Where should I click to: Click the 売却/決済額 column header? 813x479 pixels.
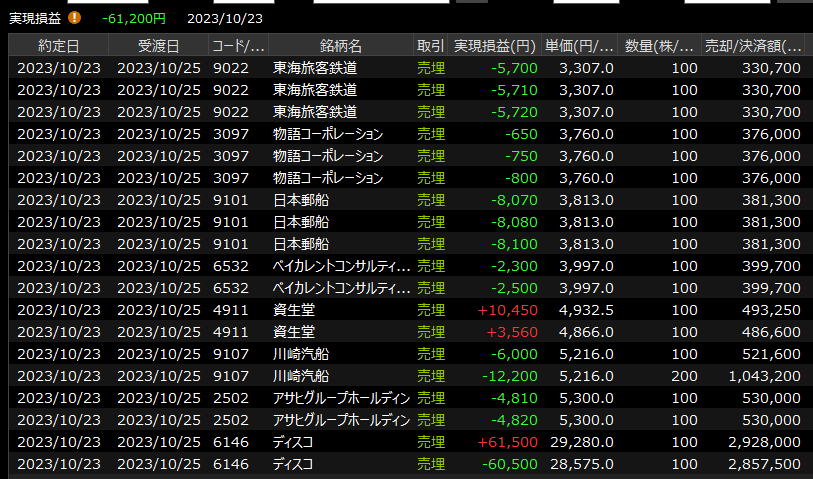tap(754, 46)
